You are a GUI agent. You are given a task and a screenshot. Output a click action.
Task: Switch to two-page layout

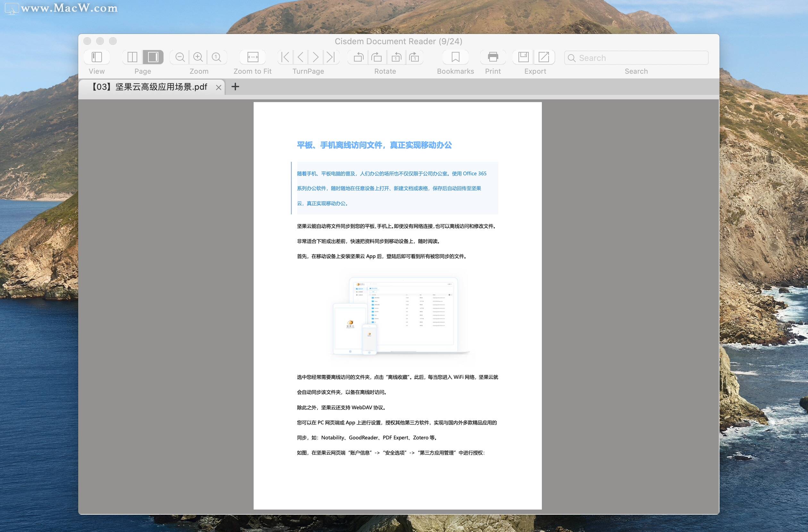[x=132, y=57]
